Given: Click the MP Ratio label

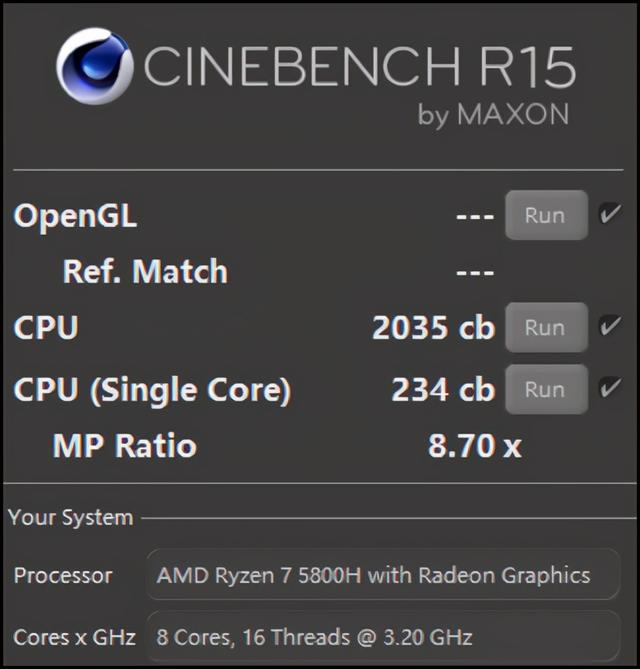Looking at the screenshot, I should [x=124, y=446].
